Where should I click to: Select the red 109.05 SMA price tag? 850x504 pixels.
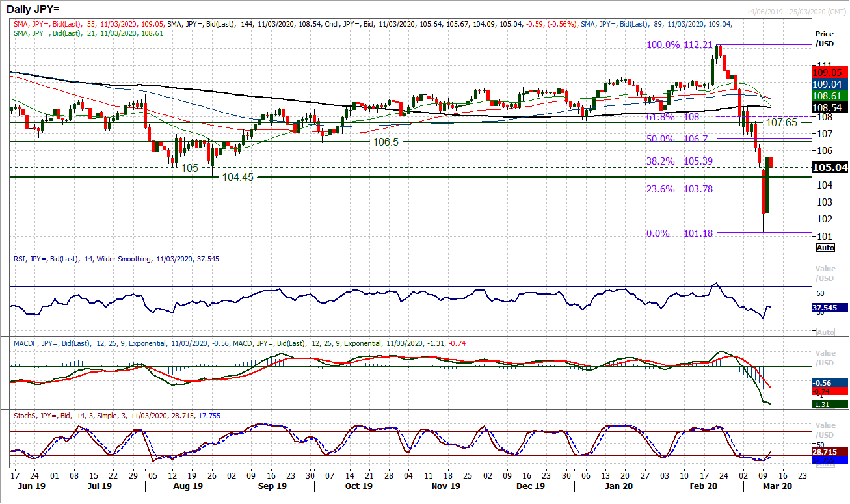tap(830, 73)
